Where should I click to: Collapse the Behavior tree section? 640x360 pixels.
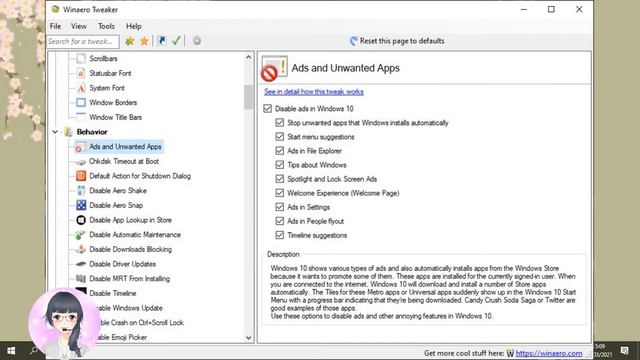point(55,132)
